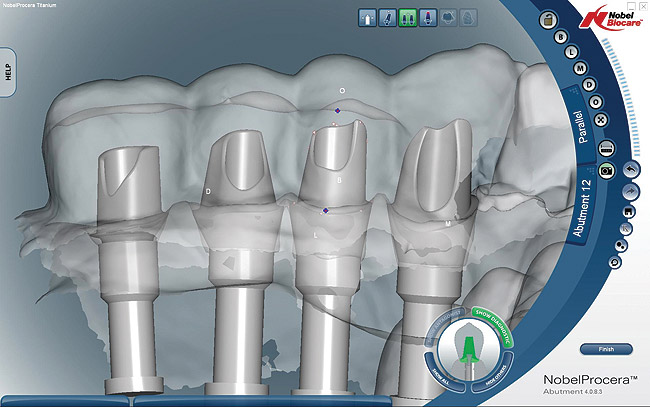The image size is (650, 407).
Task: Select the L (lingual) view button
Action: click(x=571, y=53)
